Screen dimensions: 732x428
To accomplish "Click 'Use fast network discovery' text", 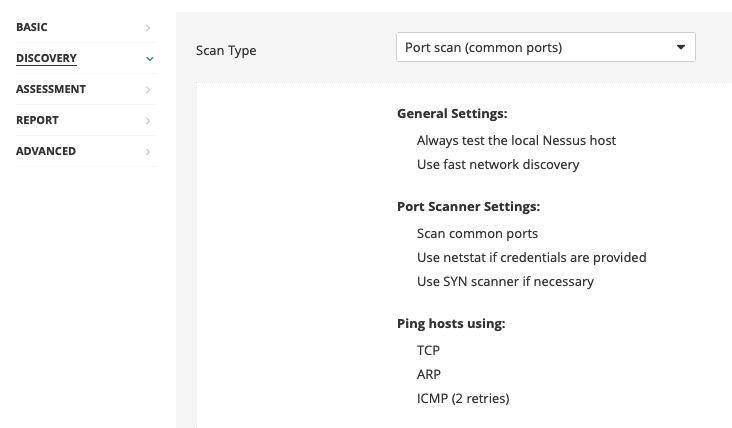I will pos(498,164).
